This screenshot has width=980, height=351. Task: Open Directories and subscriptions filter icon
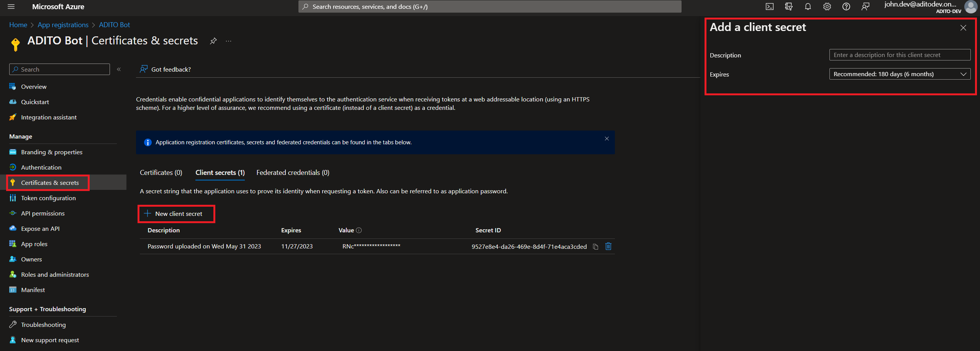click(x=789, y=7)
